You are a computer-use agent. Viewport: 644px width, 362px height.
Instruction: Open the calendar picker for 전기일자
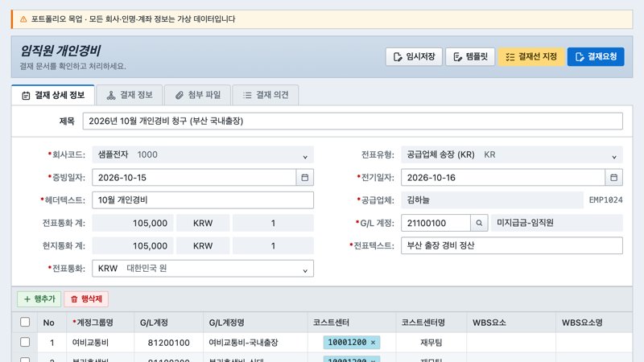(x=613, y=177)
